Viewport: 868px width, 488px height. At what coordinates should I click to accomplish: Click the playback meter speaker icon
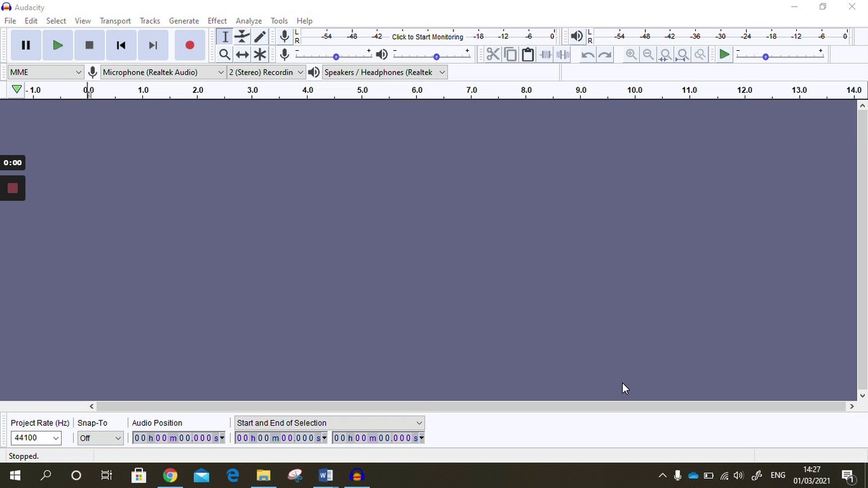point(577,37)
